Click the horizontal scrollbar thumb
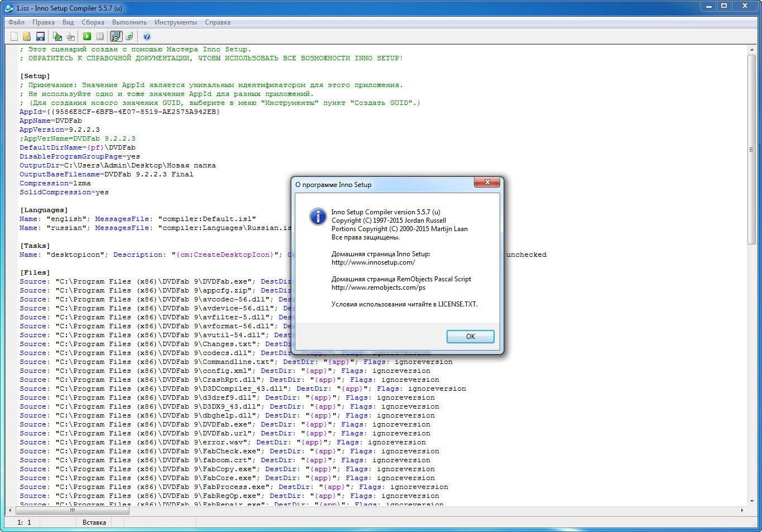This screenshot has width=762, height=532. tap(72, 510)
